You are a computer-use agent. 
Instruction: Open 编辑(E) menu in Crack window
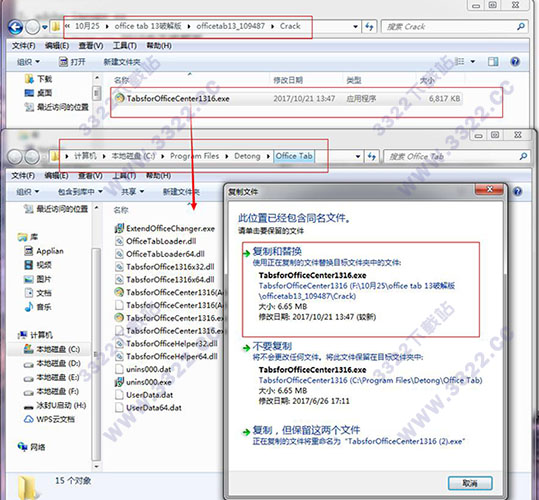click(x=57, y=46)
